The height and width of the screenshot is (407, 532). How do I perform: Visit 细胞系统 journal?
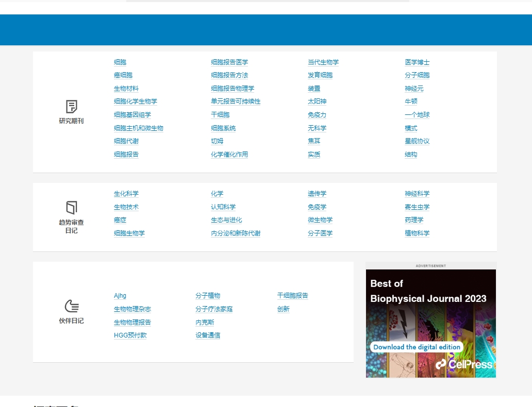click(223, 128)
